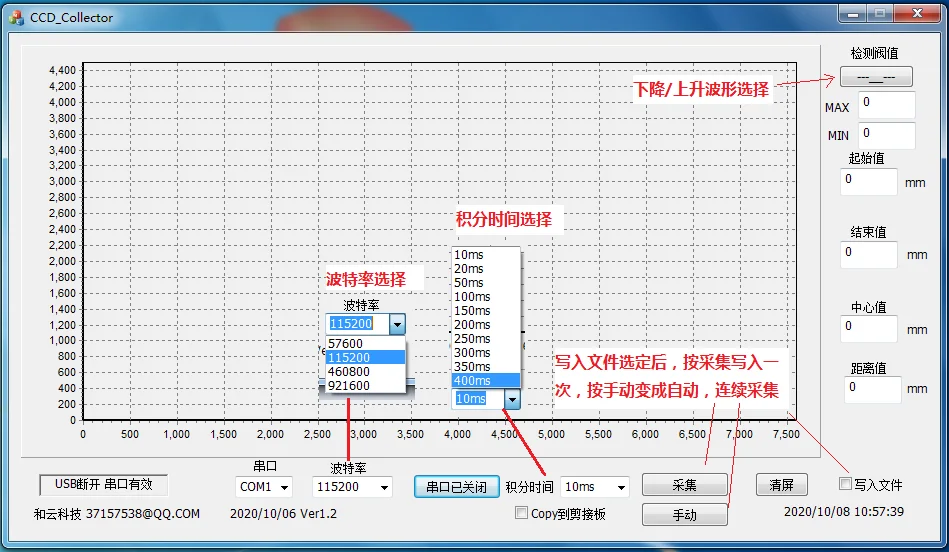Click the 4,000 x-axis label
Viewport: 949px width, 552px height.
pos(458,434)
